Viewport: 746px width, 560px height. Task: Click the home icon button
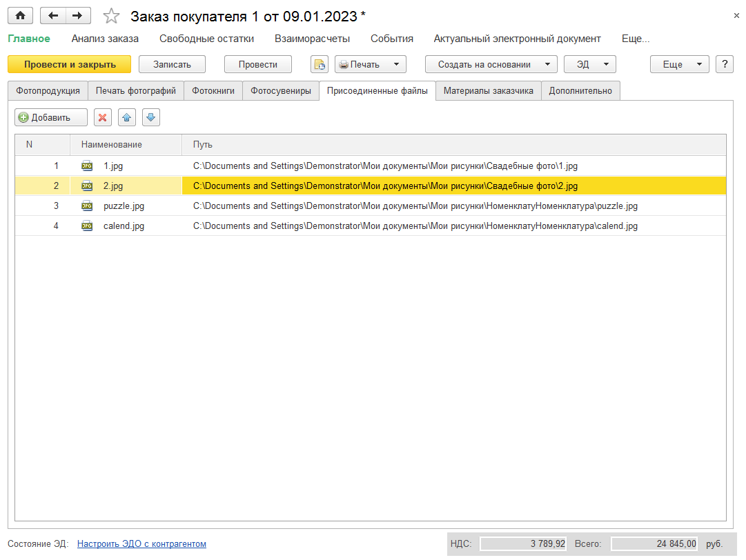(x=20, y=16)
